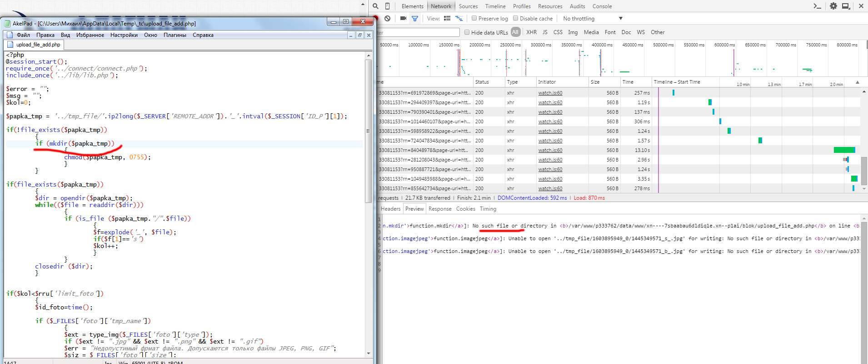Show the console drawer

817,6
